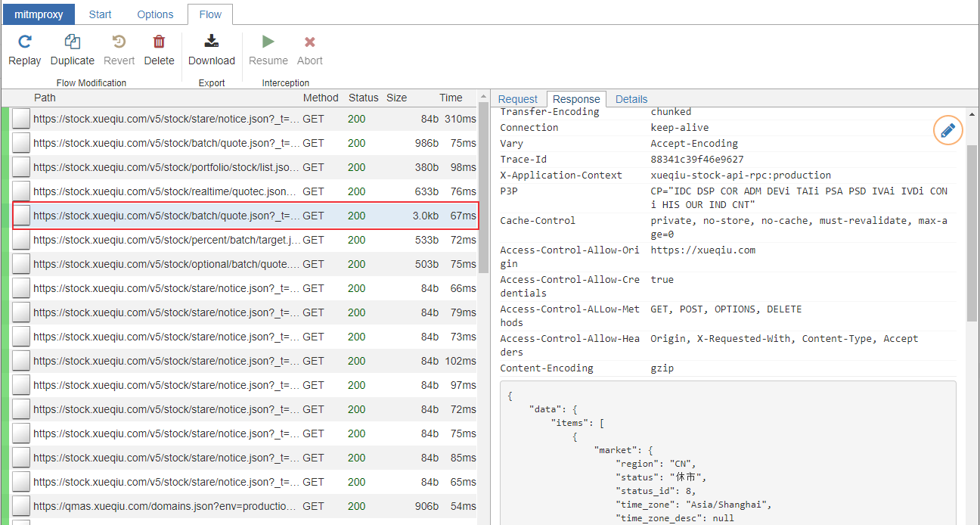Click the xueqiu-stock-api-rpc:production value

tap(740, 176)
